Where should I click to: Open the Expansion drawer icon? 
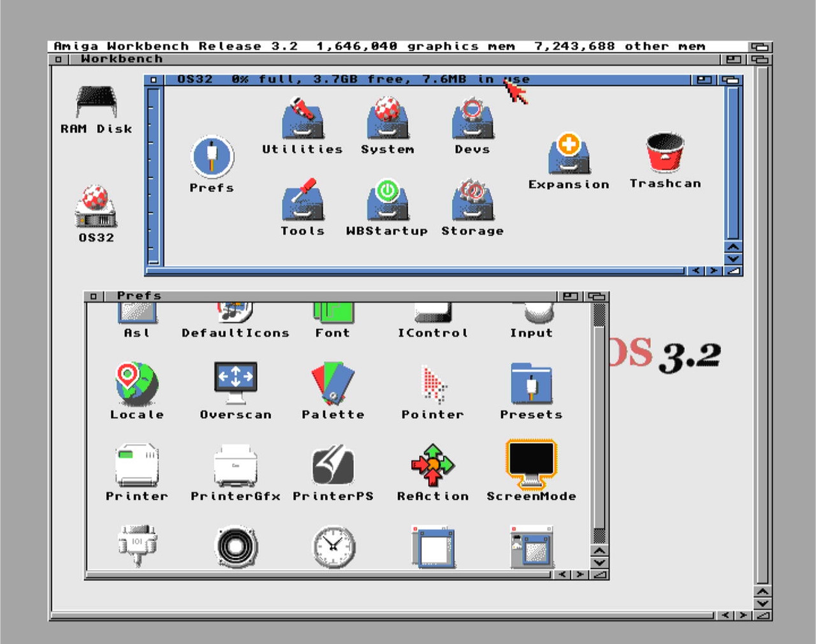click(569, 153)
